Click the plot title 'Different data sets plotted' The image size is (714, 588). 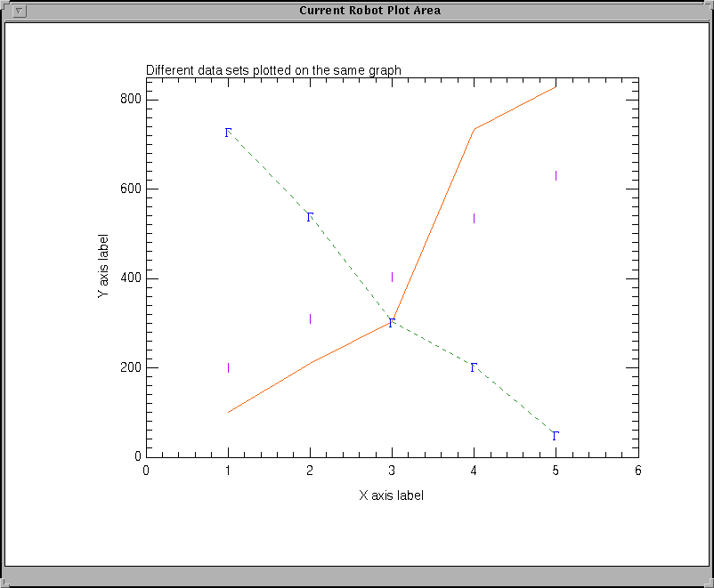273,69
